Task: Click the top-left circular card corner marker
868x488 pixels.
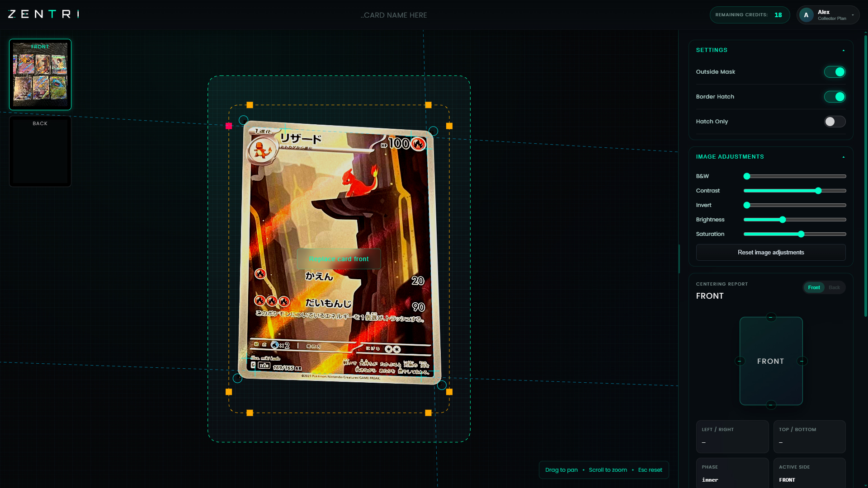Action: tap(243, 120)
